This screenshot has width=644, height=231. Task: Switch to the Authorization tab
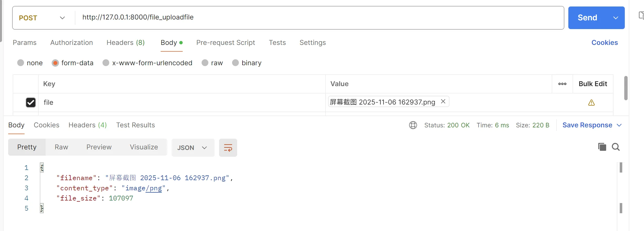pyautogui.click(x=71, y=43)
